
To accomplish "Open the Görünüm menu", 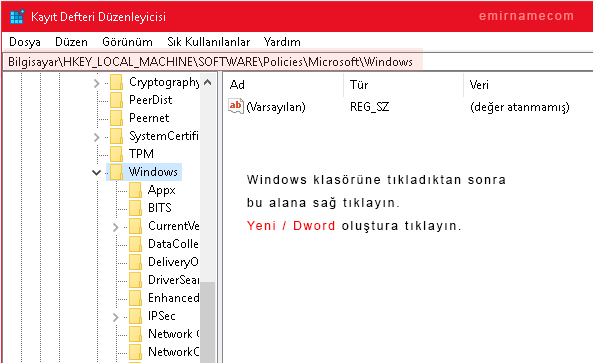I will coord(127,42).
